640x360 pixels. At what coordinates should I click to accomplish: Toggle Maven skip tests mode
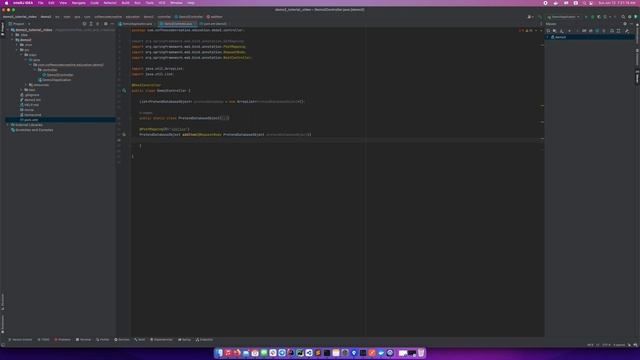pos(597,31)
